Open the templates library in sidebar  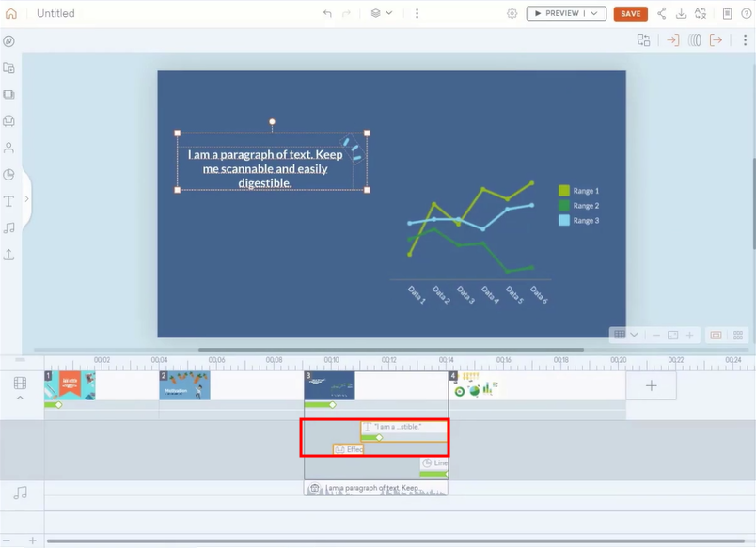(8, 68)
